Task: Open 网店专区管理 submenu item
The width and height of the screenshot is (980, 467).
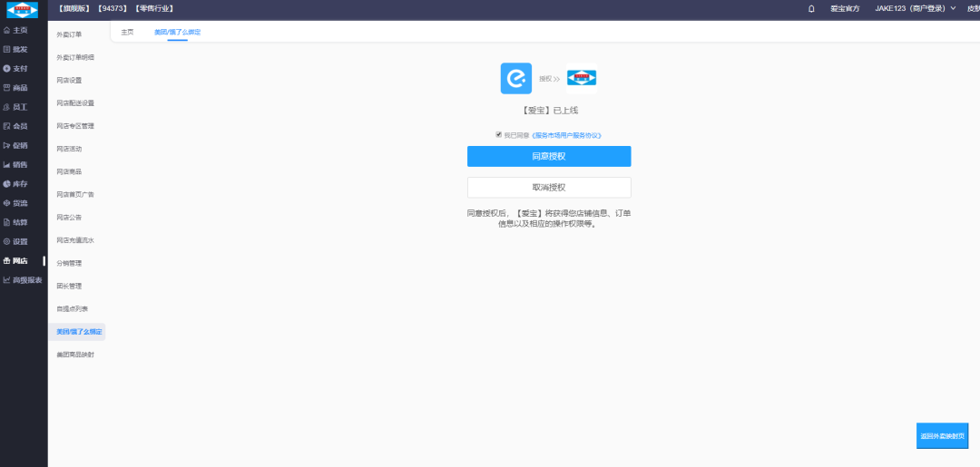Action: pos(75,126)
